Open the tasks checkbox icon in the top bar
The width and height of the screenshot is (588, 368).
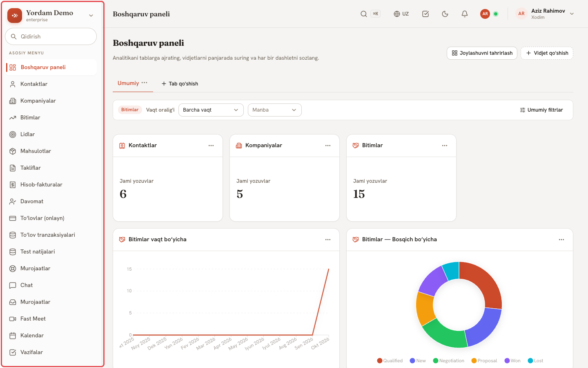click(425, 14)
